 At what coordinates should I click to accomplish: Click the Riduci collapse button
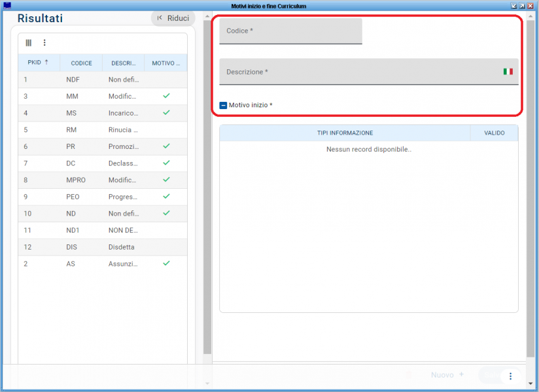coord(173,18)
